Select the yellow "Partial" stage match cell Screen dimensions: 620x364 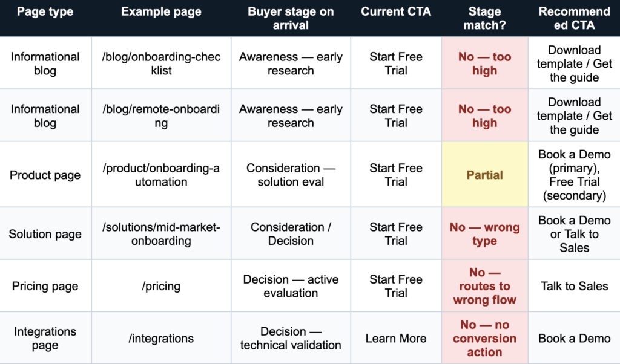pos(484,175)
